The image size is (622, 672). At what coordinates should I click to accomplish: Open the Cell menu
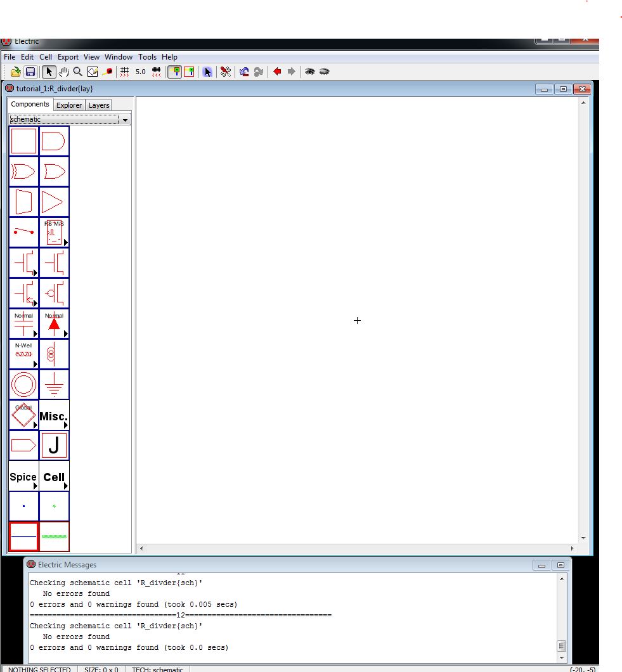pyautogui.click(x=46, y=57)
